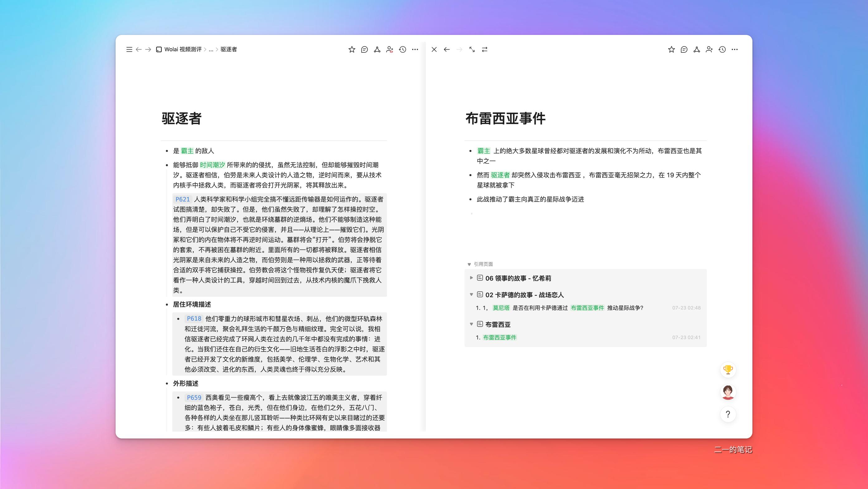
Task: Open the help question mark bubble
Action: coord(728,414)
